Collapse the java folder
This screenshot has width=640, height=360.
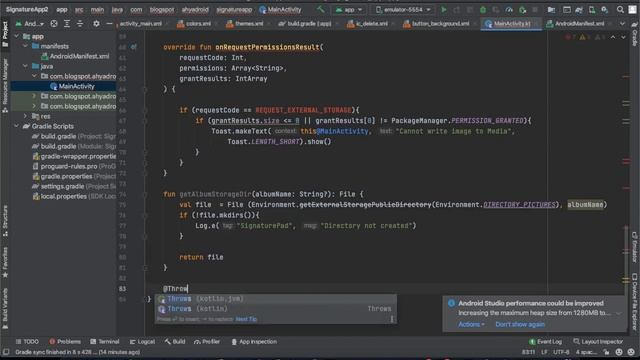click(x=25, y=66)
